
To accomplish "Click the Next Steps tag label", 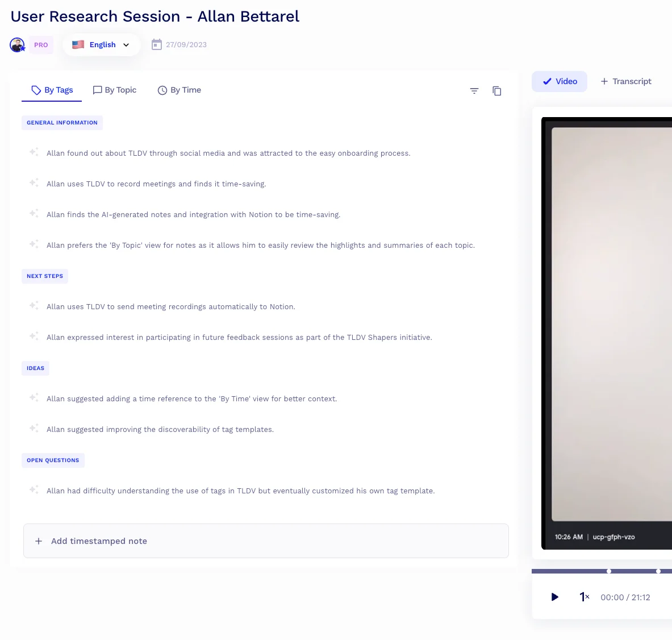I will tap(45, 276).
